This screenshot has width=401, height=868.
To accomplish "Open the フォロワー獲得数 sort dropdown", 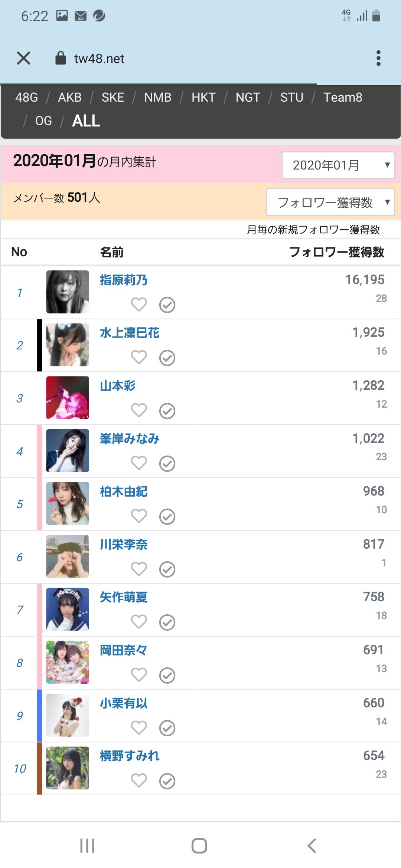I will pyautogui.click(x=330, y=203).
